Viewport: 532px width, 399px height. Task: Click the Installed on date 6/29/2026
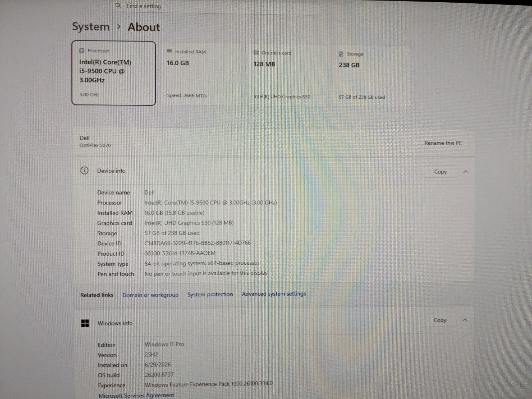pyautogui.click(x=158, y=364)
